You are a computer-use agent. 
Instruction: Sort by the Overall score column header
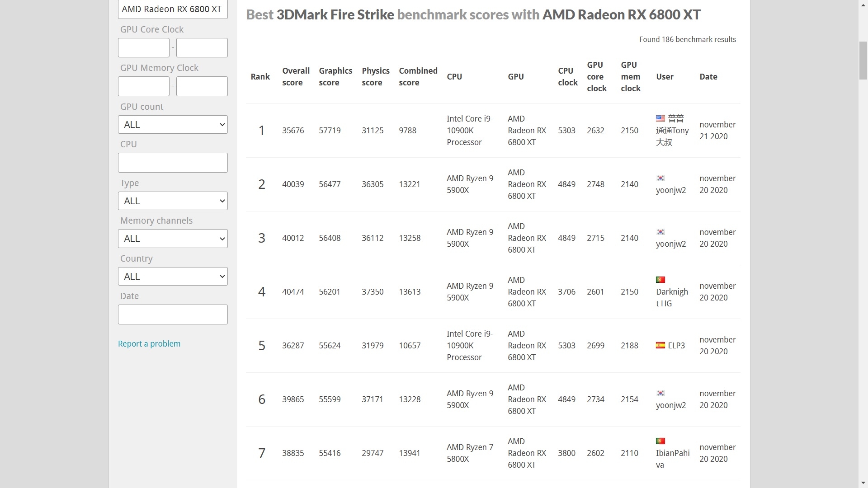(x=296, y=77)
